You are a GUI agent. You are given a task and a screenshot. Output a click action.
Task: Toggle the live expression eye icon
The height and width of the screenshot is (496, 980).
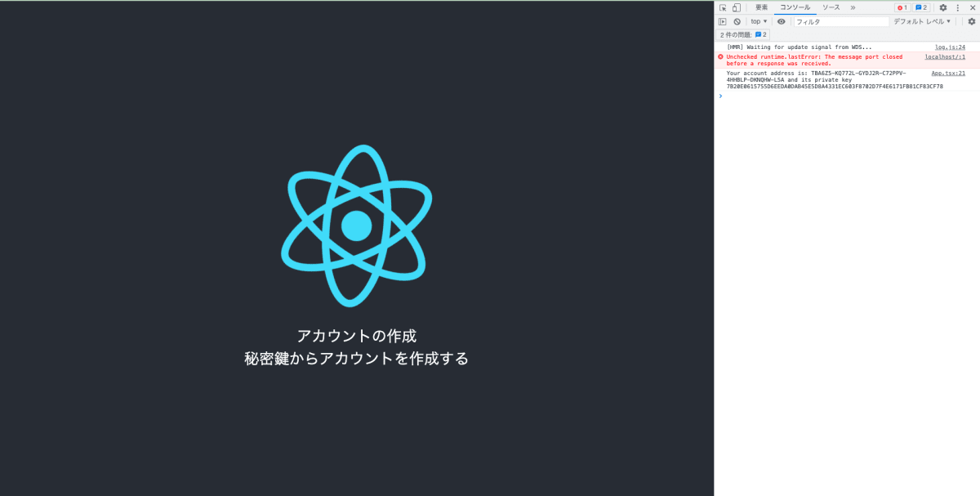pos(782,21)
